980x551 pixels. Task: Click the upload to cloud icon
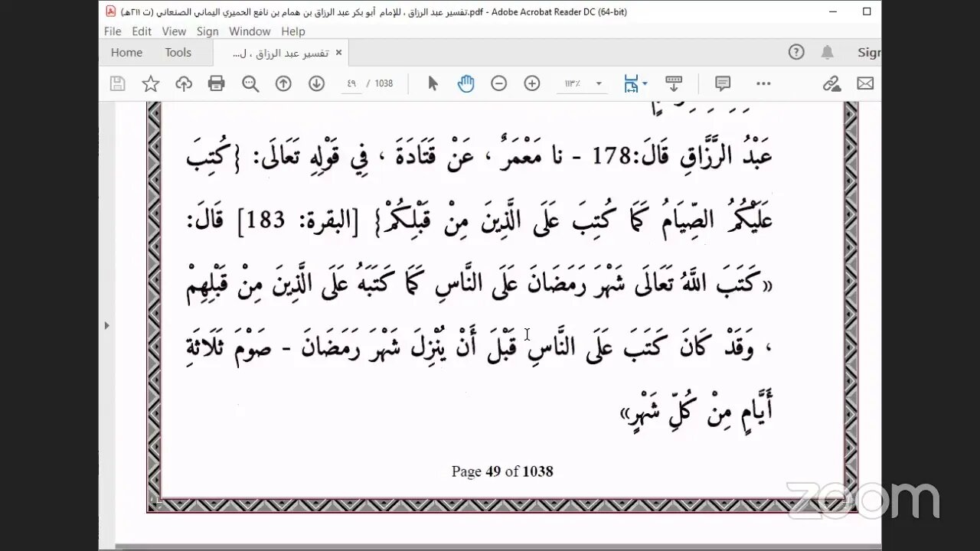(x=184, y=83)
